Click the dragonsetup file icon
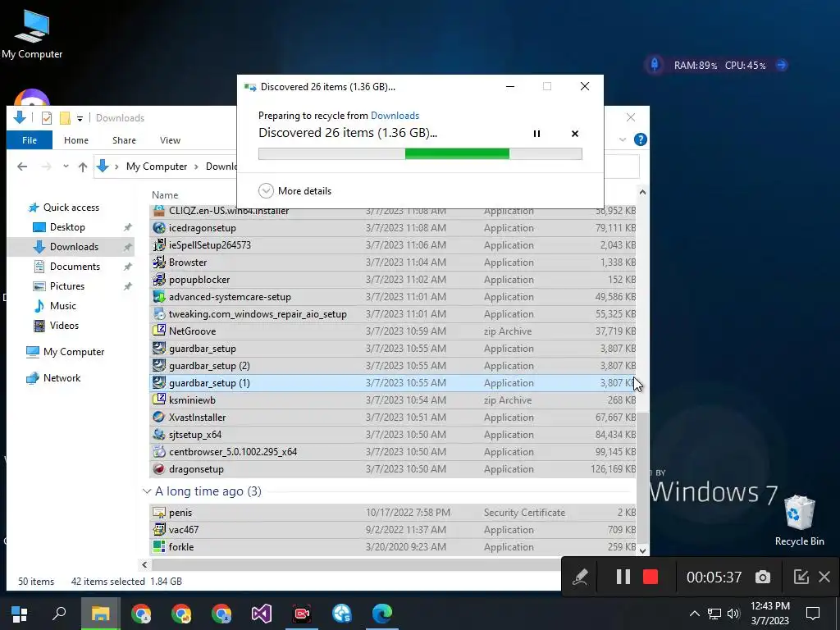Screen dimensions: 840x630 (x=158, y=468)
